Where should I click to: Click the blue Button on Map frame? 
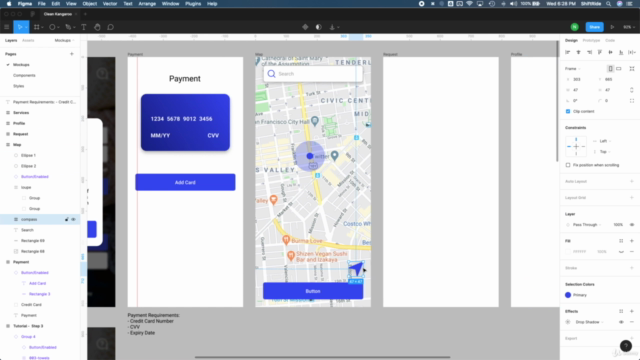click(x=313, y=291)
